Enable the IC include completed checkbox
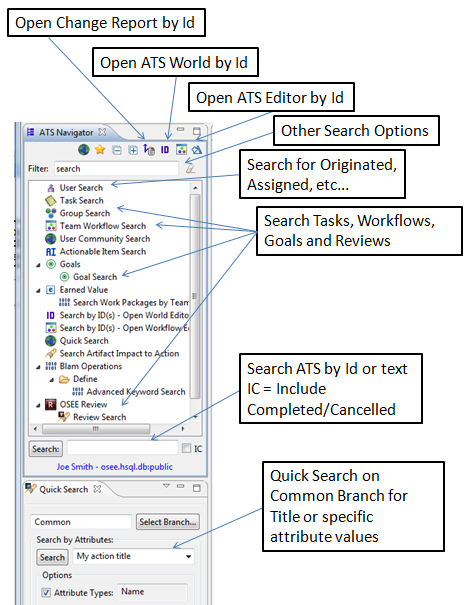This screenshot has width=470, height=605. (186, 448)
